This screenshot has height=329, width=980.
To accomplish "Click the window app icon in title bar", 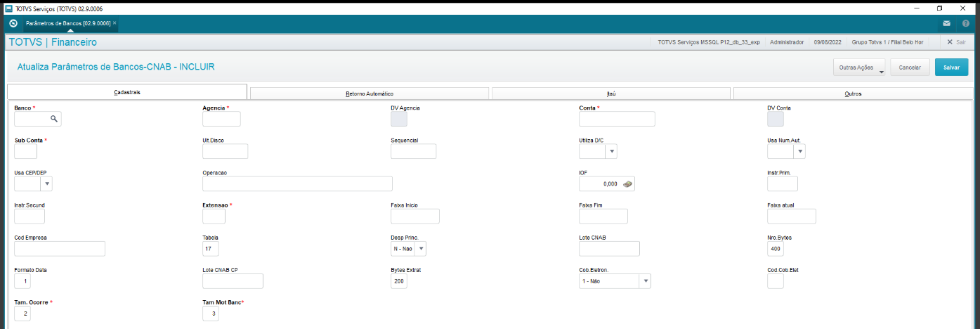I will pos(8,8).
